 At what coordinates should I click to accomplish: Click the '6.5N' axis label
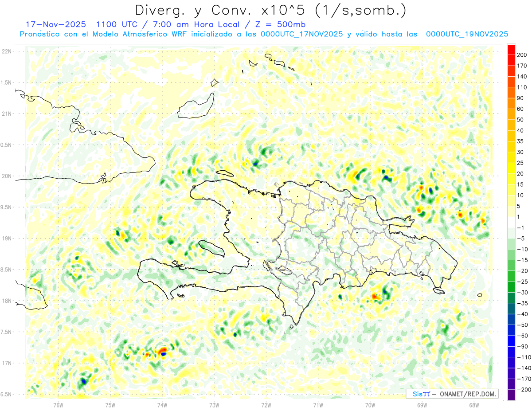coord(7,394)
